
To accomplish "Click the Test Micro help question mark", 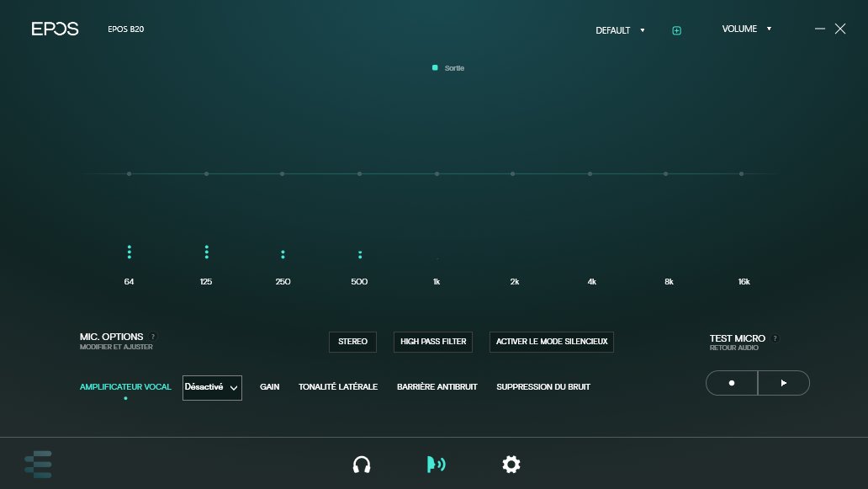I will (x=775, y=338).
